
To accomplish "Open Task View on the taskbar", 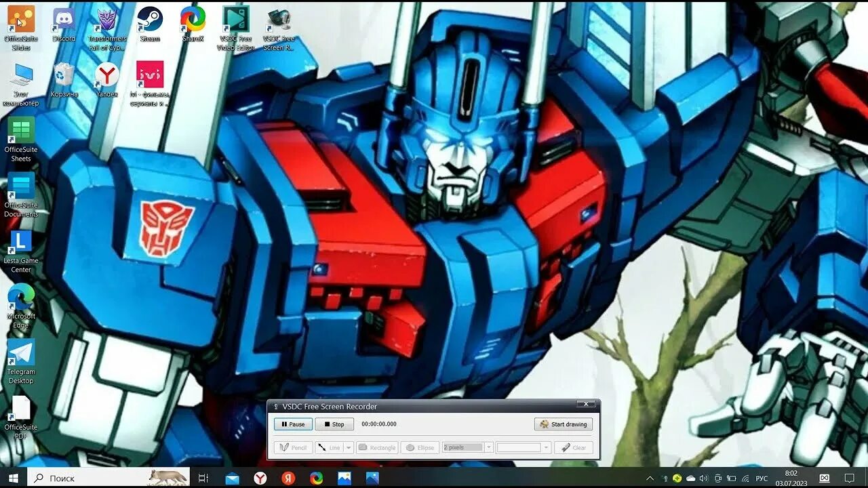I will (203, 478).
